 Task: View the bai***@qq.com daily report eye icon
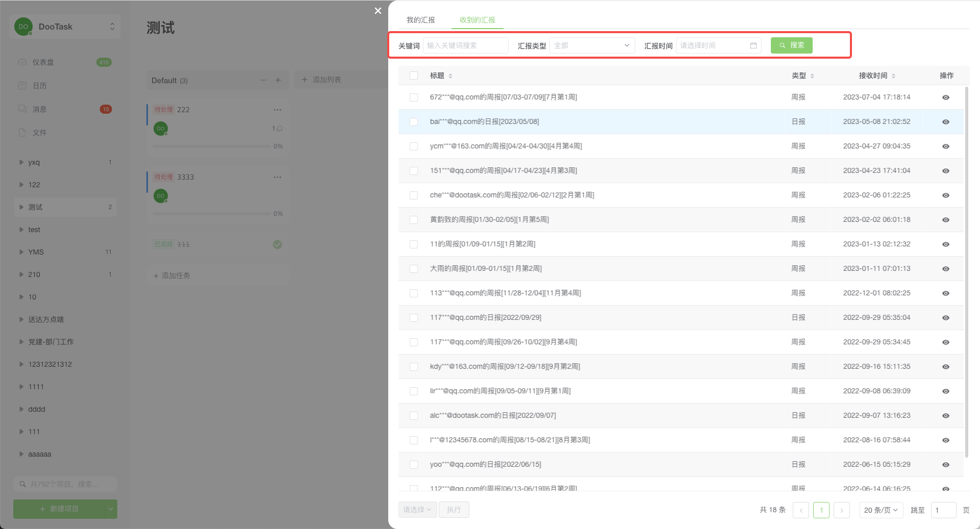click(x=946, y=122)
